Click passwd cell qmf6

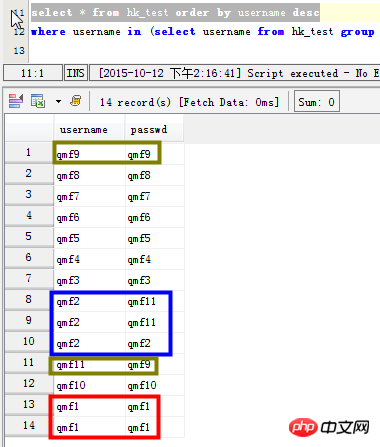pyautogui.click(x=155, y=217)
